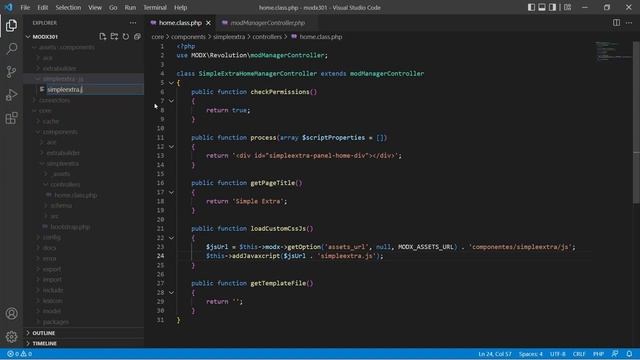Click the New Folder icon in Explorer

(114, 37)
